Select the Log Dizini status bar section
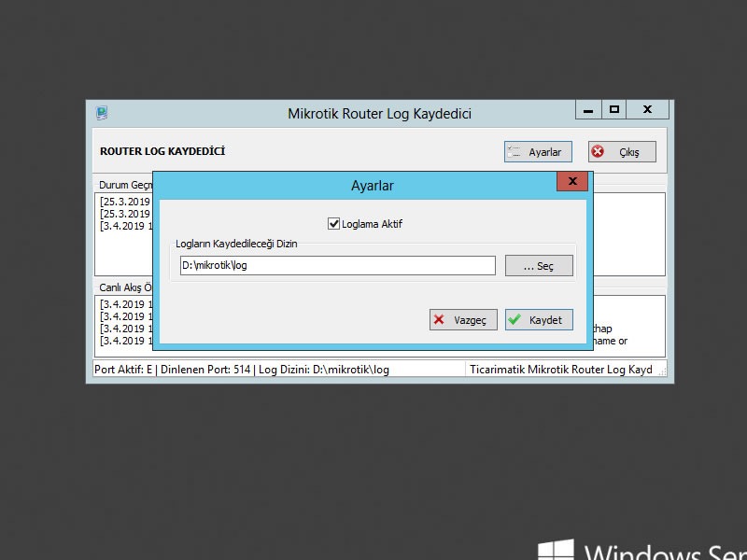This screenshot has height=560, width=747. click(323, 370)
